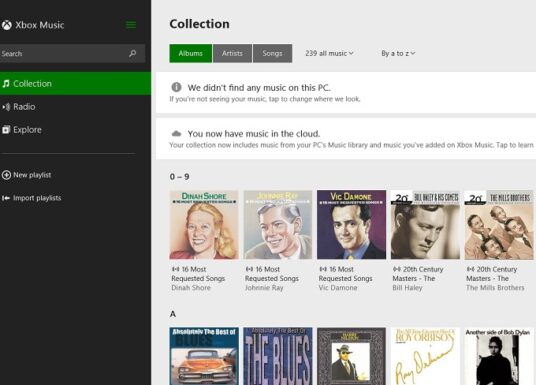Click artist name Dinah Shore
536x385 pixels.
191,288
